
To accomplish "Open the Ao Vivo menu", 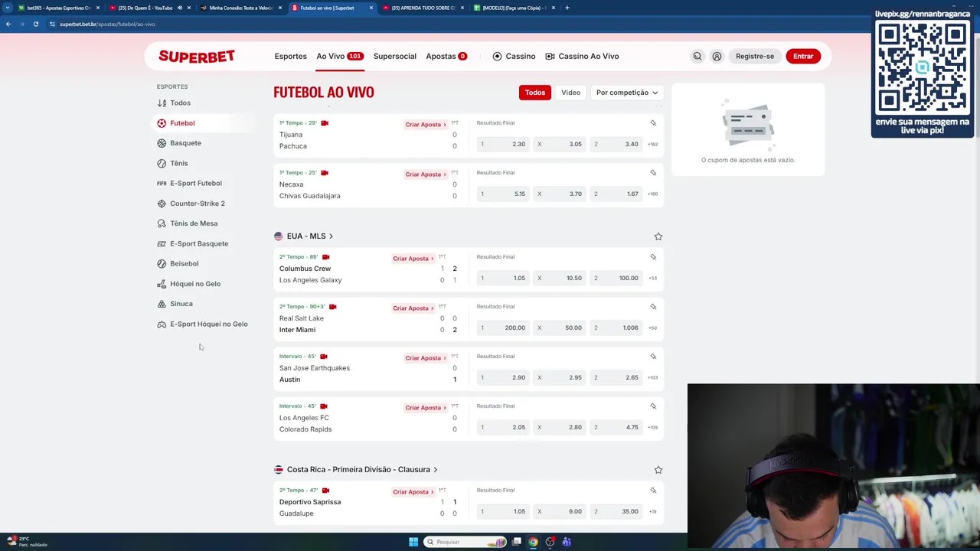I will pos(340,56).
